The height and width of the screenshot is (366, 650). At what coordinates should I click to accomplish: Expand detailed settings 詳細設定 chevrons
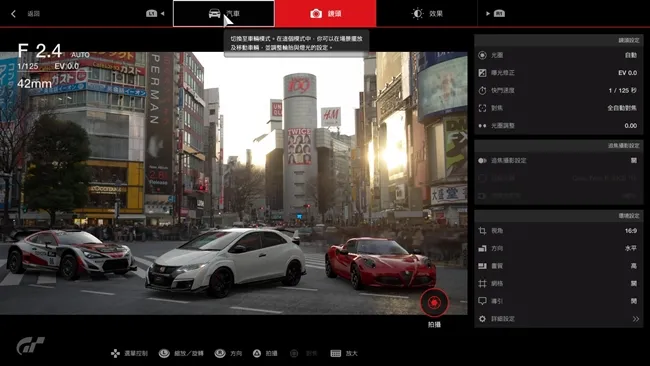tap(635, 319)
